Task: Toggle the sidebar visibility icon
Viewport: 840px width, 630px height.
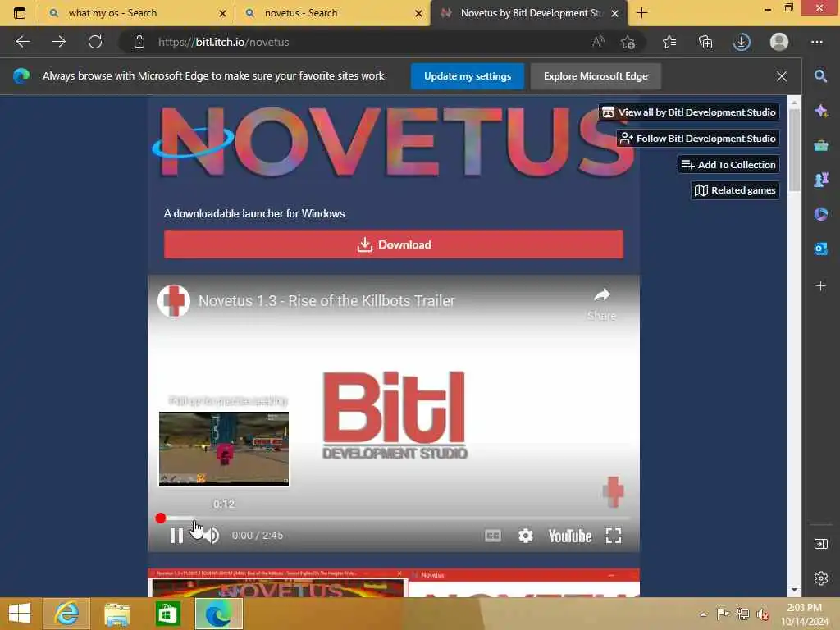Action: tap(820, 544)
